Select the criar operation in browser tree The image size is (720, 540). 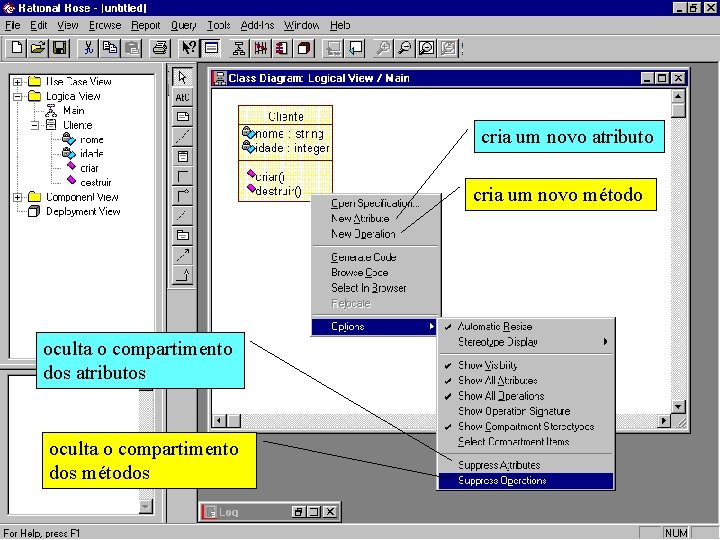coord(89,168)
